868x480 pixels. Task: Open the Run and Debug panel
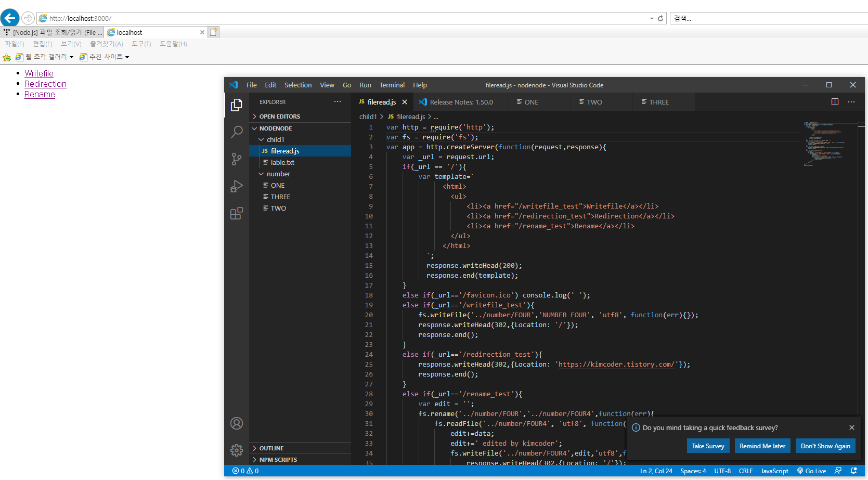coord(237,186)
